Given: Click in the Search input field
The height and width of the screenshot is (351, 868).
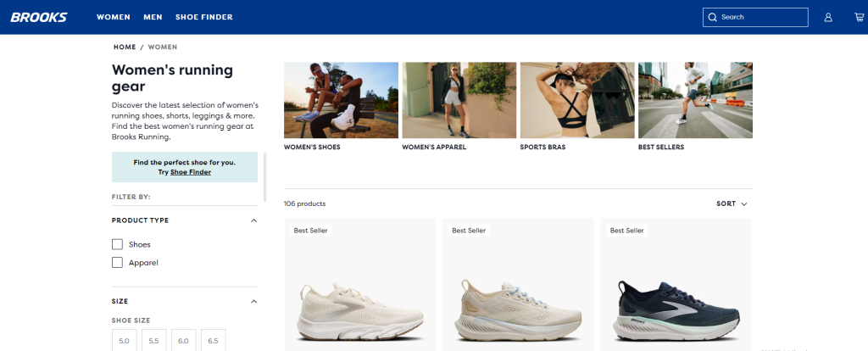Looking at the screenshot, I should coord(755,17).
